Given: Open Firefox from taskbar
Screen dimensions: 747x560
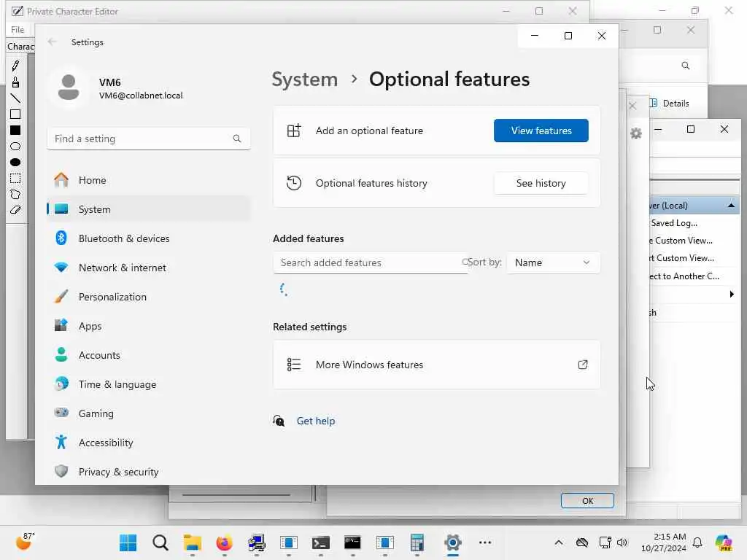Looking at the screenshot, I should coord(225,542).
